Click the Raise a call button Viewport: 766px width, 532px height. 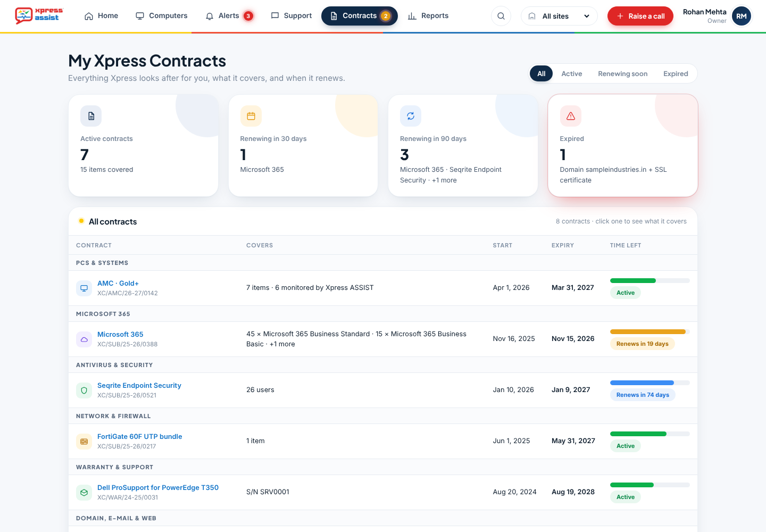(640, 16)
